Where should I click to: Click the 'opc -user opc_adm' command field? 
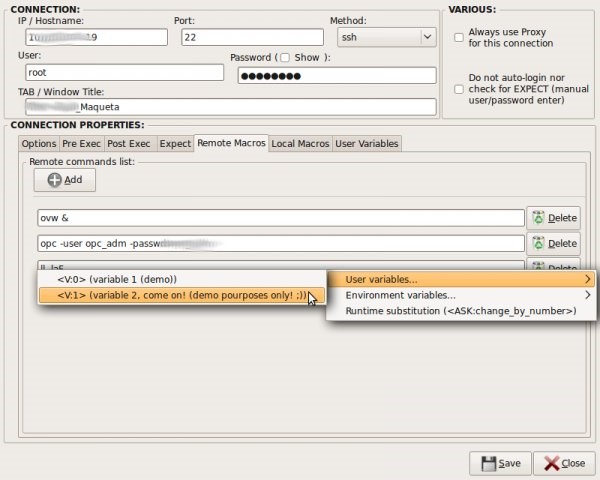281,243
